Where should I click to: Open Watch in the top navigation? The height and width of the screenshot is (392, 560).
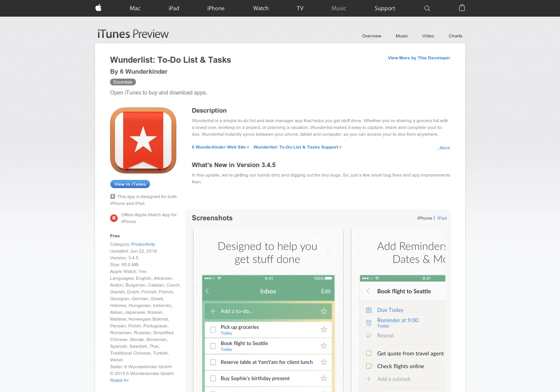pos(261,8)
